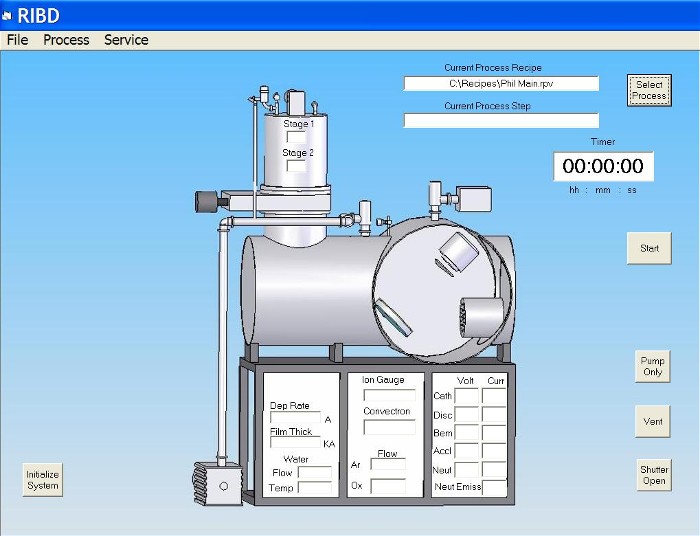Click the Current Process Step field

coord(501,121)
